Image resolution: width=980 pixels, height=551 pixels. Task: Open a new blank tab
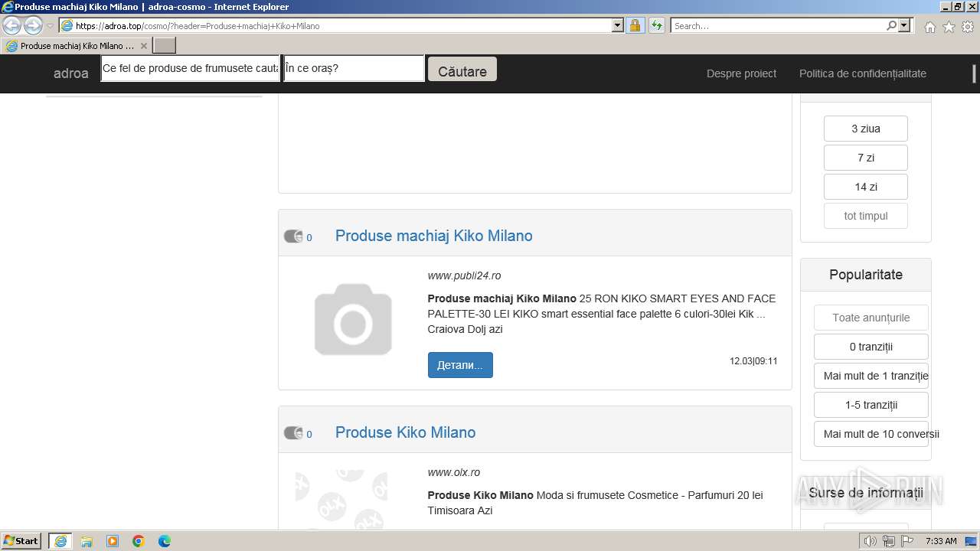pyautogui.click(x=165, y=46)
